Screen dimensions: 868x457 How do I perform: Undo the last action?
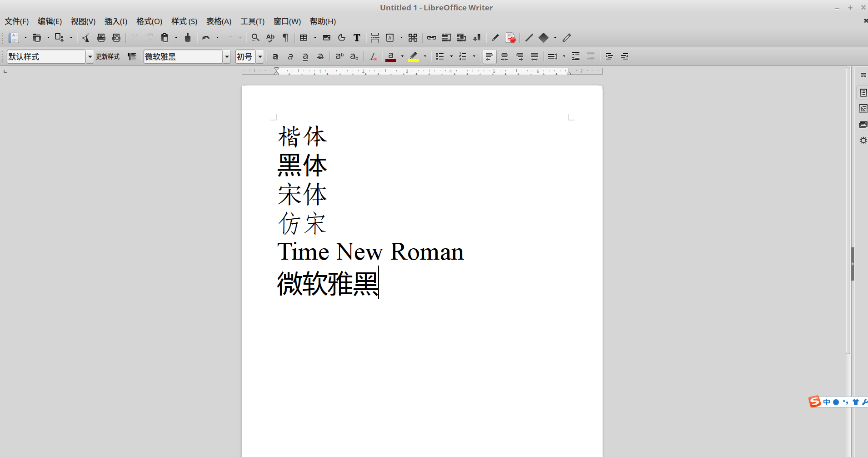(x=206, y=38)
